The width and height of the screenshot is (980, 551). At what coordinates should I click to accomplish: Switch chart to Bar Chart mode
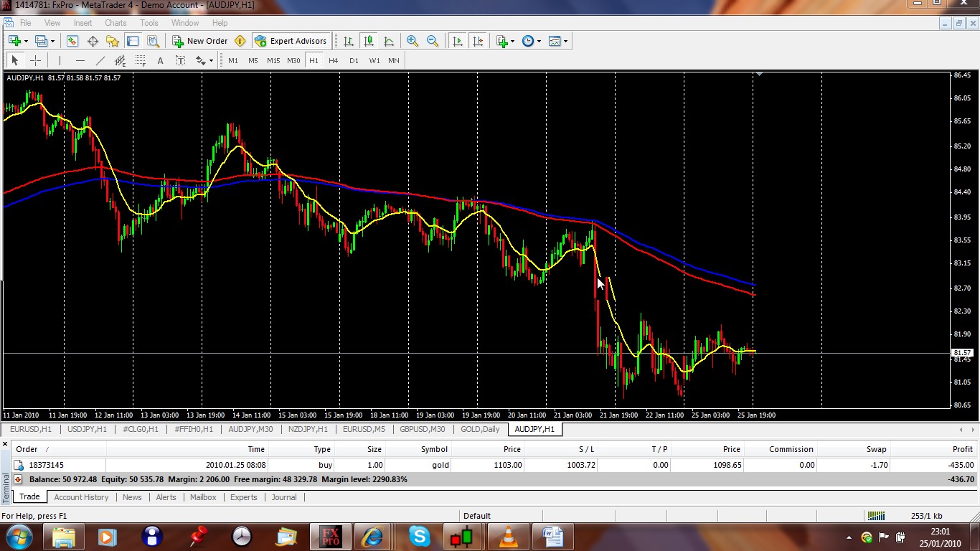click(x=348, y=41)
